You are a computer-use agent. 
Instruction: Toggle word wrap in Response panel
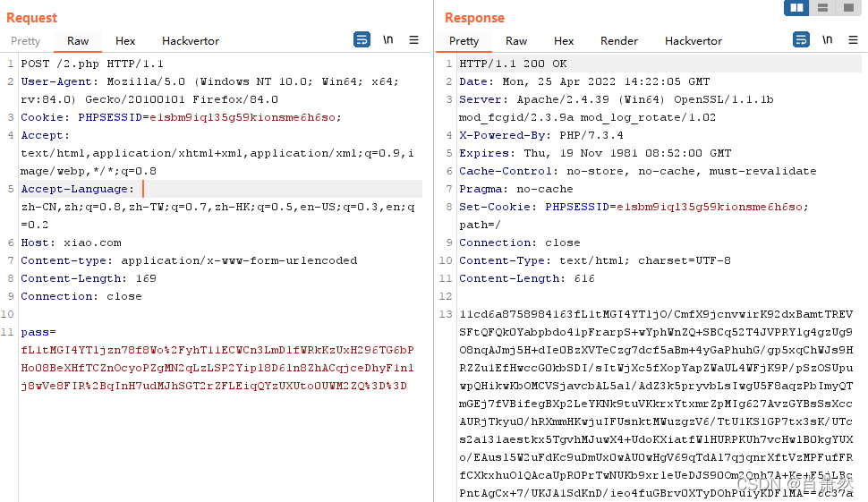[x=801, y=40]
